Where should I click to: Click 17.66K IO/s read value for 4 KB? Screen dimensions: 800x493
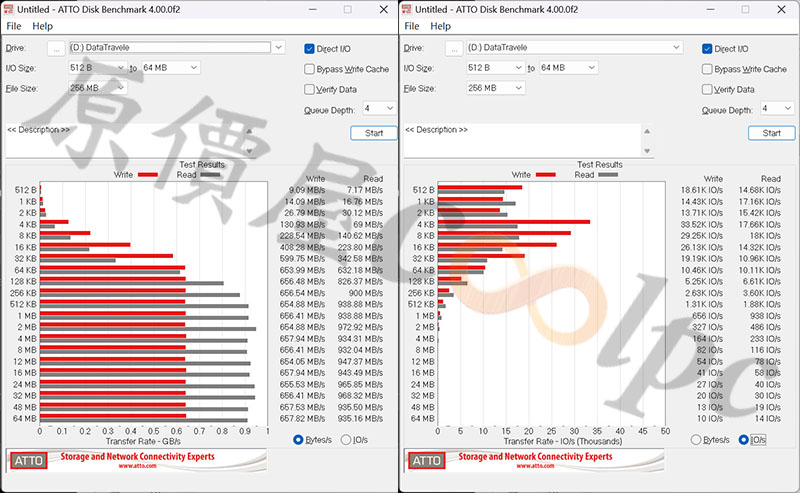click(760, 225)
